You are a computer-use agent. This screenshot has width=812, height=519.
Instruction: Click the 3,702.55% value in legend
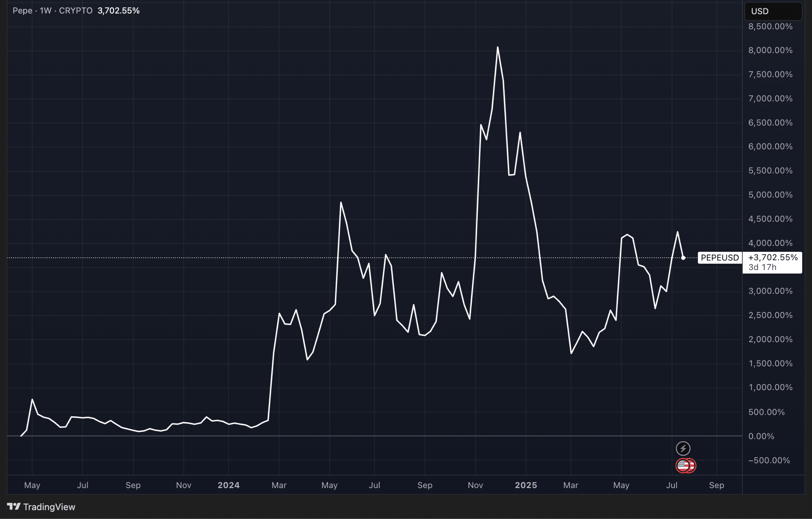coord(119,11)
